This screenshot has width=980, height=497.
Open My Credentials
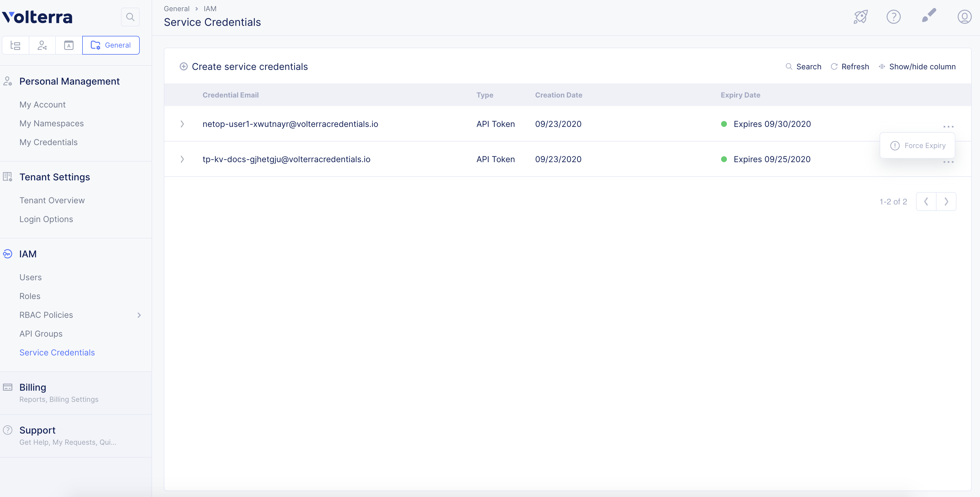(49, 142)
